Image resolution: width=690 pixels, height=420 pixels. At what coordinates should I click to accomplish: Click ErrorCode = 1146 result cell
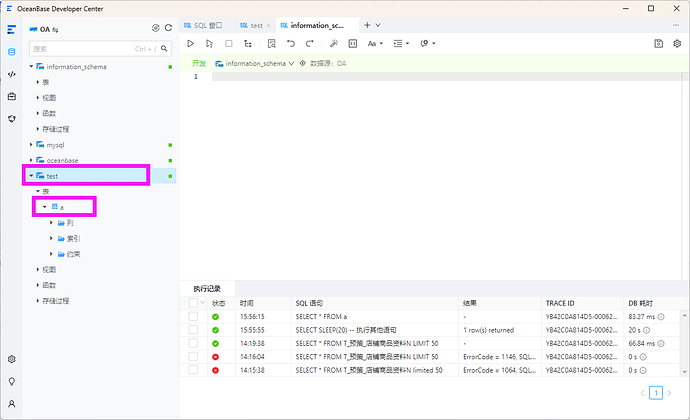pos(499,357)
